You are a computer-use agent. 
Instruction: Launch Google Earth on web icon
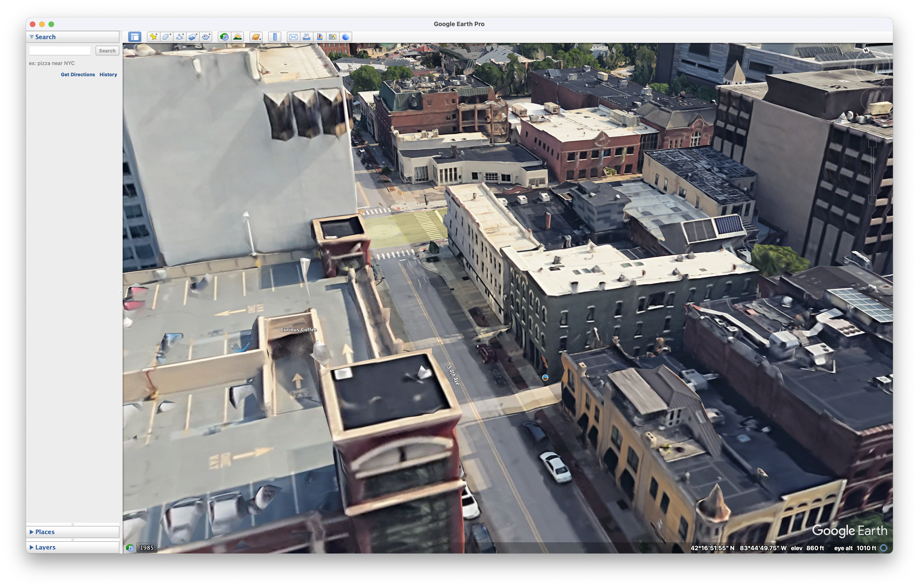click(x=346, y=37)
